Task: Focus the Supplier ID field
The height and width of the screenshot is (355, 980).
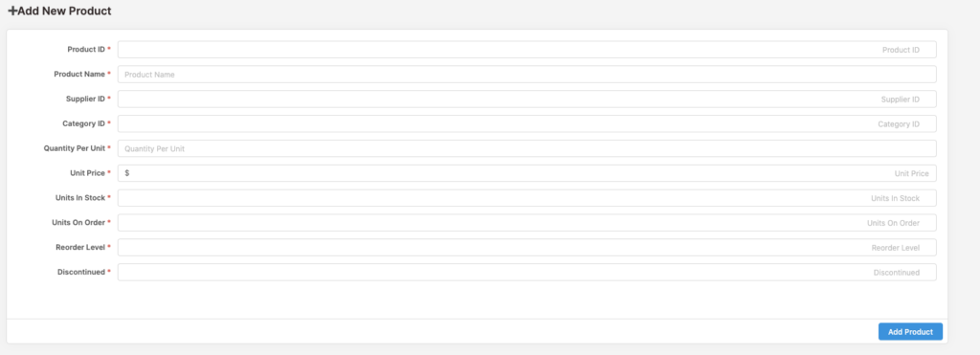Action: (x=527, y=99)
